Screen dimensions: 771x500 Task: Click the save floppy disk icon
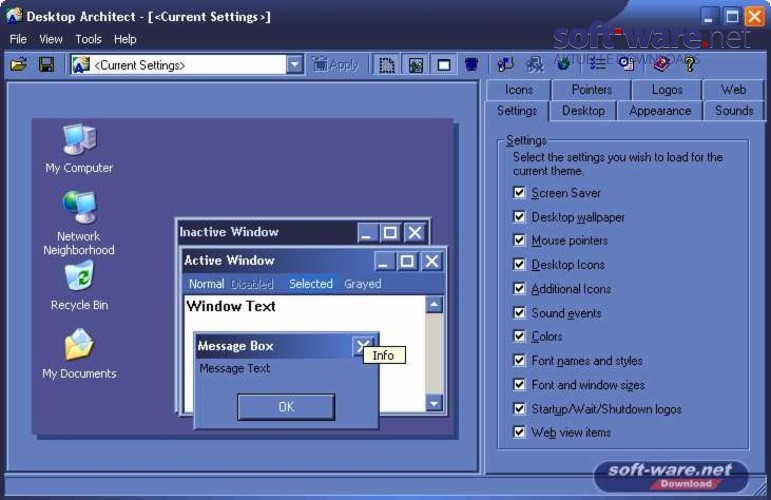(x=47, y=64)
